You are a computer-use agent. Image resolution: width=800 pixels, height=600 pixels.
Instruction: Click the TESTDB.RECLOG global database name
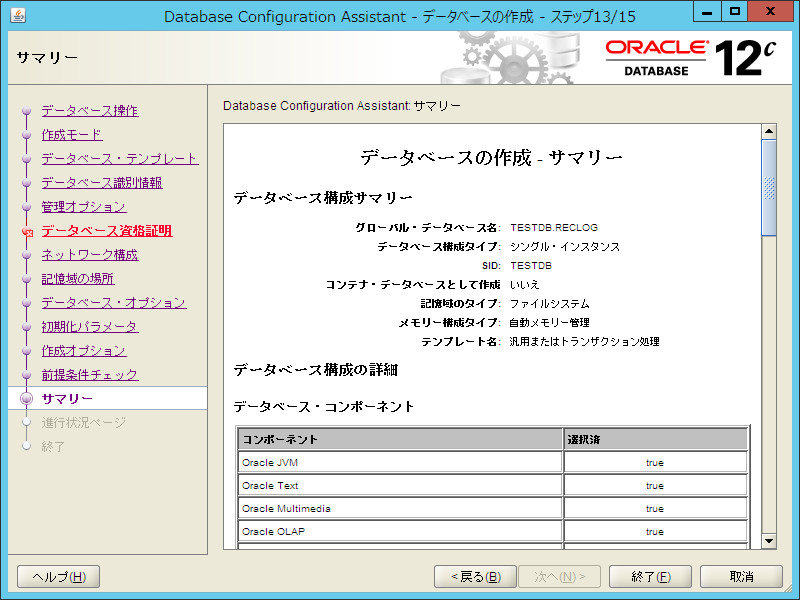tap(554, 228)
